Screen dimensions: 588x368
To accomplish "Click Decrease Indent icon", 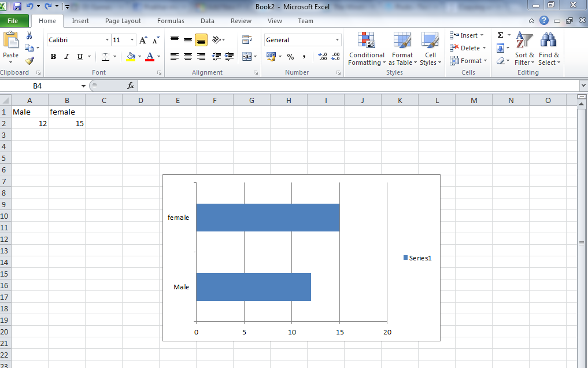I will (216, 57).
